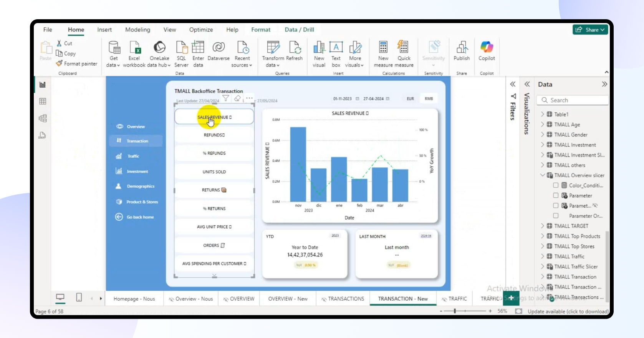Open More visuals gallery
The image size is (644, 338).
[x=355, y=54]
